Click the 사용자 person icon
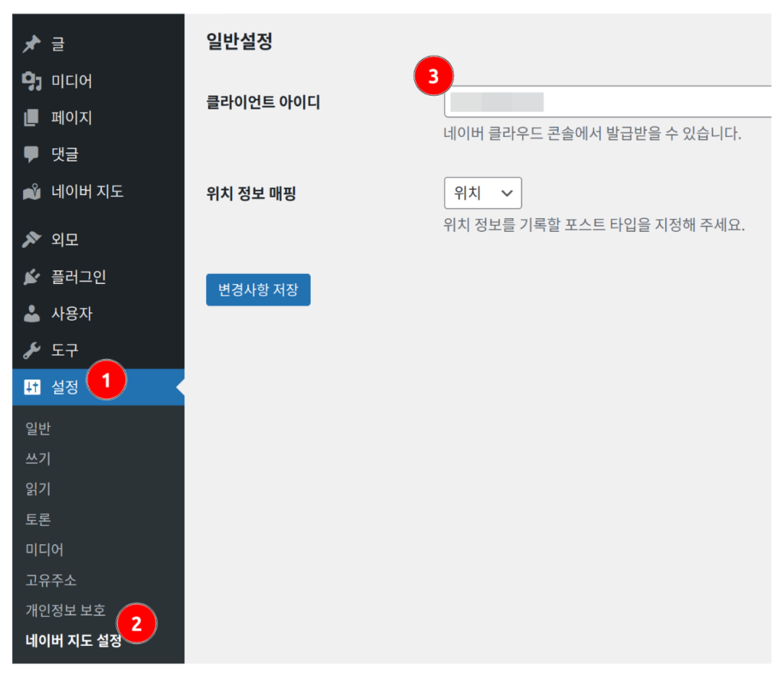784x675 pixels. (31, 314)
